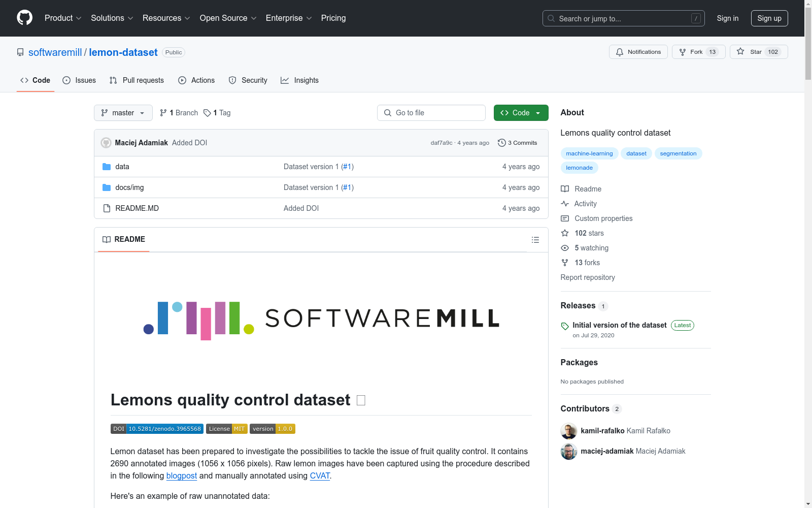The image size is (812, 508).
Task: Click the lemonade topic tag
Action: (579, 168)
